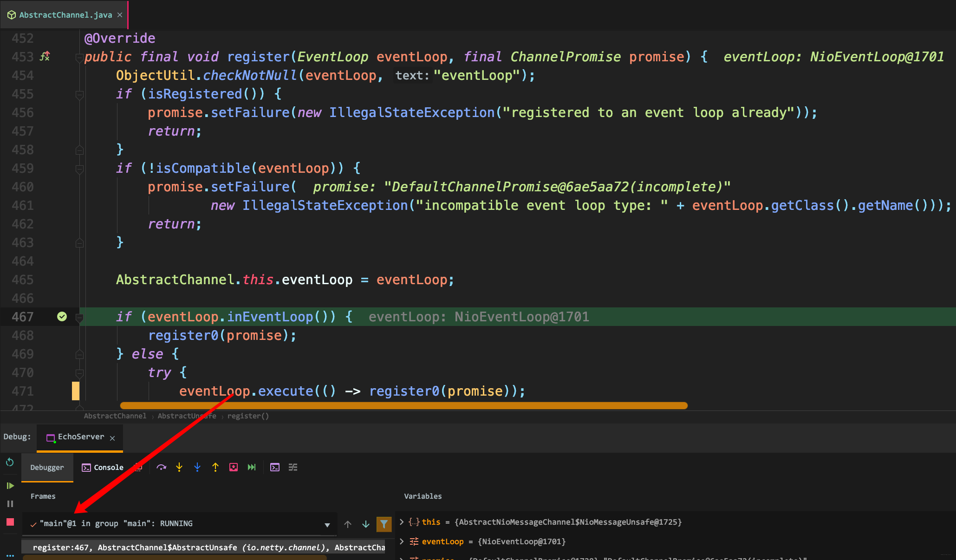Viewport: 956px width, 560px height.
Task: Open the Evaluate Expression icon
Action: point(275,467)
